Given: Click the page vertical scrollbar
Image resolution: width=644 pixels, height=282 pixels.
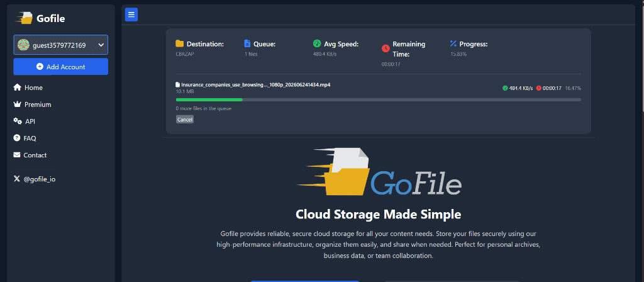Looking at the screenshot, I should pos(642,57).
